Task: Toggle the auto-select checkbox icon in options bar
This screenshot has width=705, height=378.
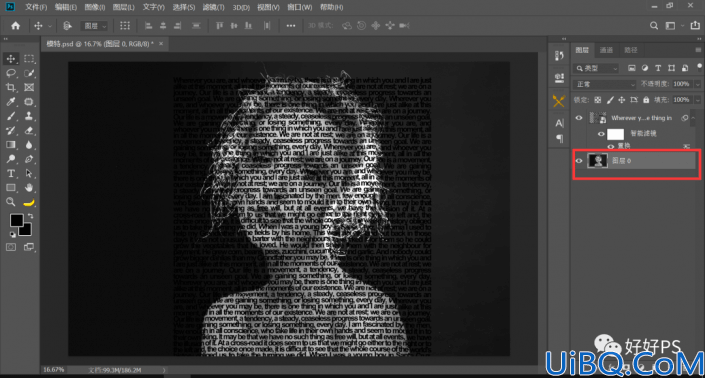Action: click(x=67, y=26)
